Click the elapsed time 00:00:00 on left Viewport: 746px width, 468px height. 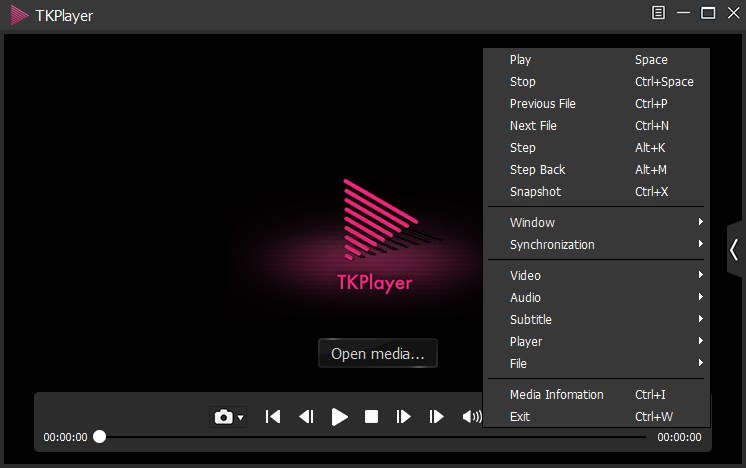pyautogui.click(x=66, y=437)
